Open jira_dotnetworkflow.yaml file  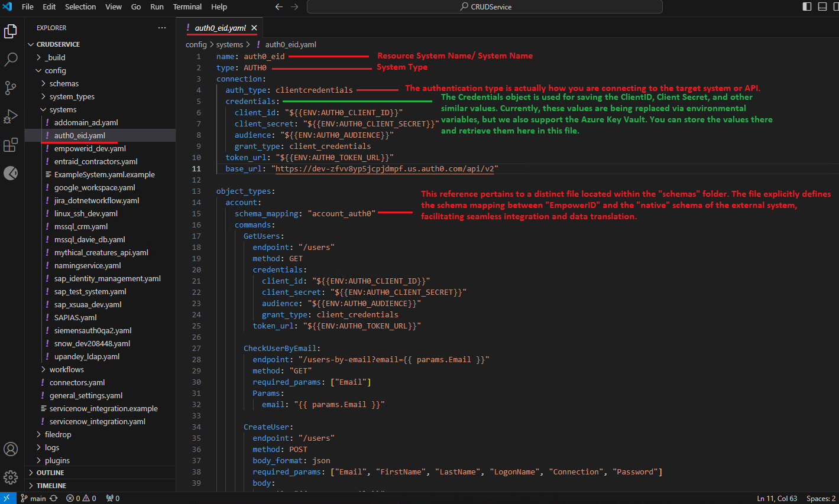click(101, 200)
